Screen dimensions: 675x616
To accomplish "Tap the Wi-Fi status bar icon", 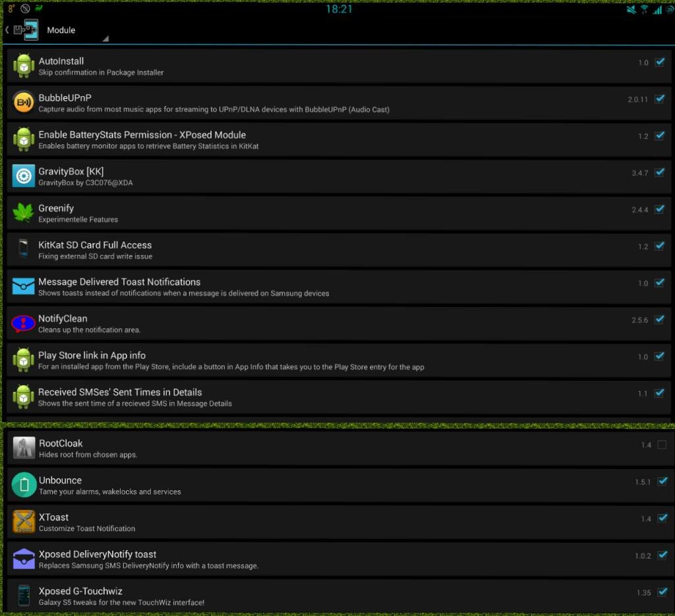I will pyautogui.click(x=645, y=9).
